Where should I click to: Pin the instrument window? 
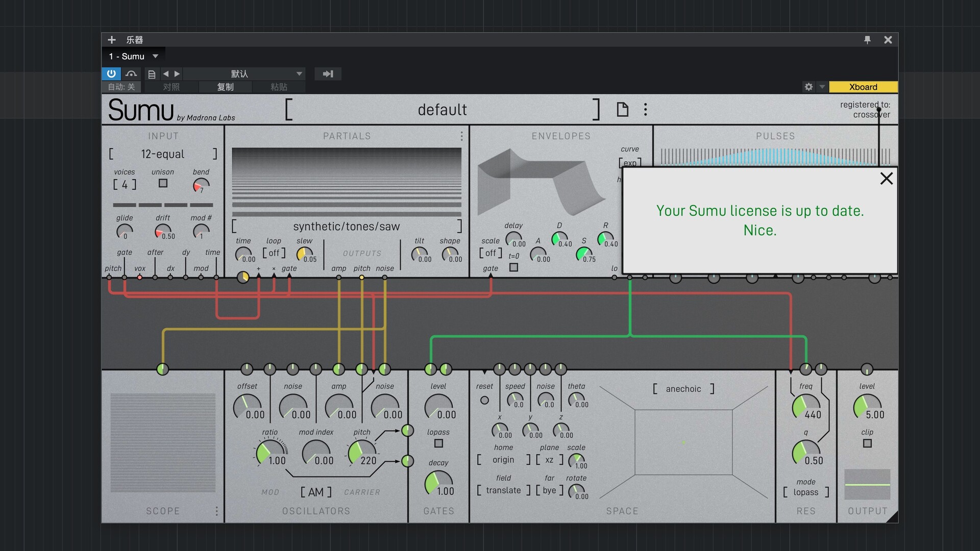tap(867, 40)
